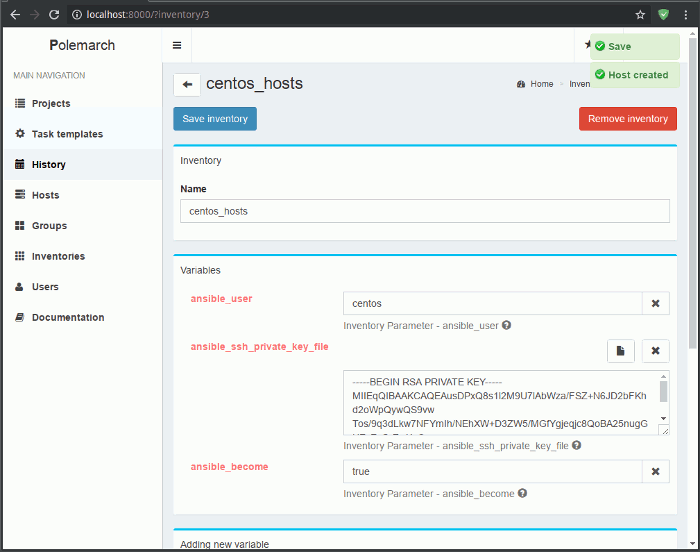Reload the browser page
Image resolution: width=700 pixels, height=552 pixels.
54,15
